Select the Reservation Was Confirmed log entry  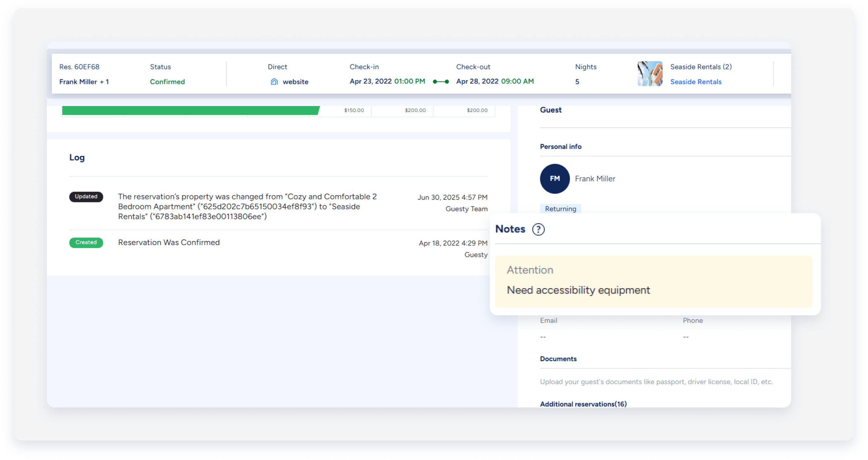[x=169, y=242]
